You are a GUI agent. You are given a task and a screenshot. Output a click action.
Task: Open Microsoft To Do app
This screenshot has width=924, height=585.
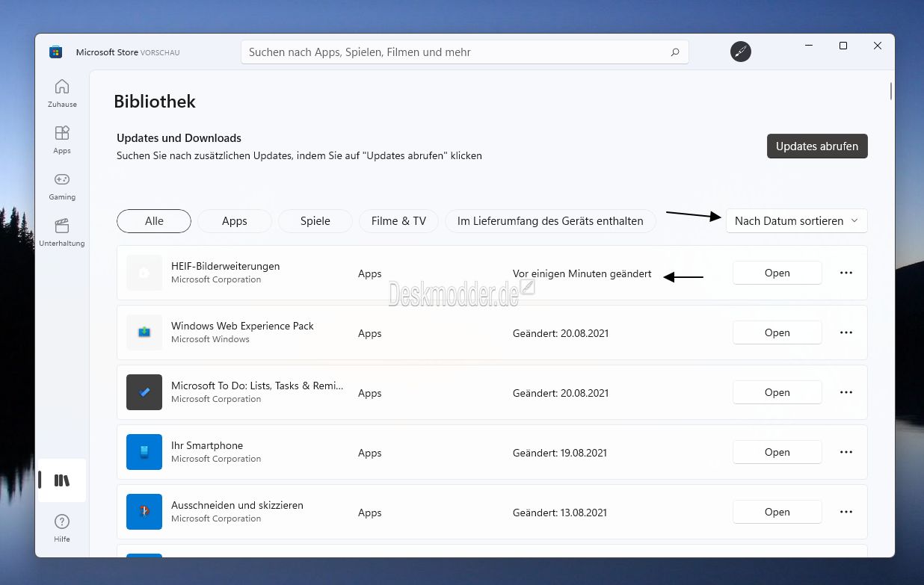click(x=777, y=392)
